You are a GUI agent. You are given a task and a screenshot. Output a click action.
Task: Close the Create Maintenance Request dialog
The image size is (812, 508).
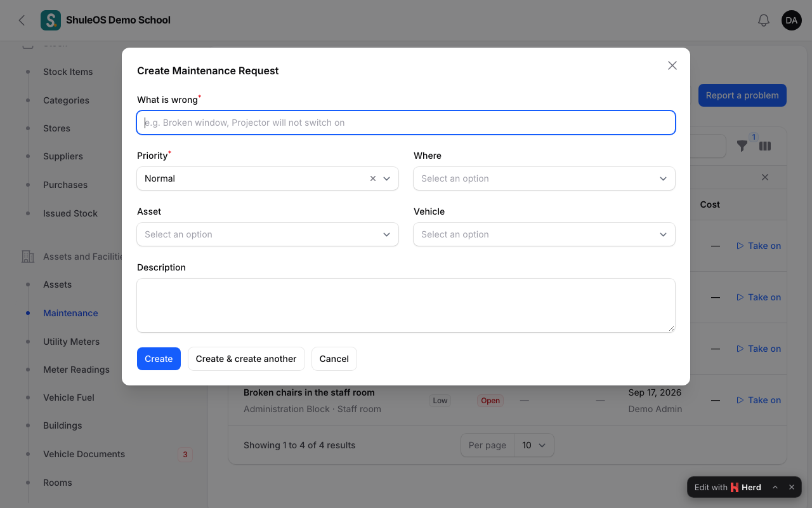point(672,65)
